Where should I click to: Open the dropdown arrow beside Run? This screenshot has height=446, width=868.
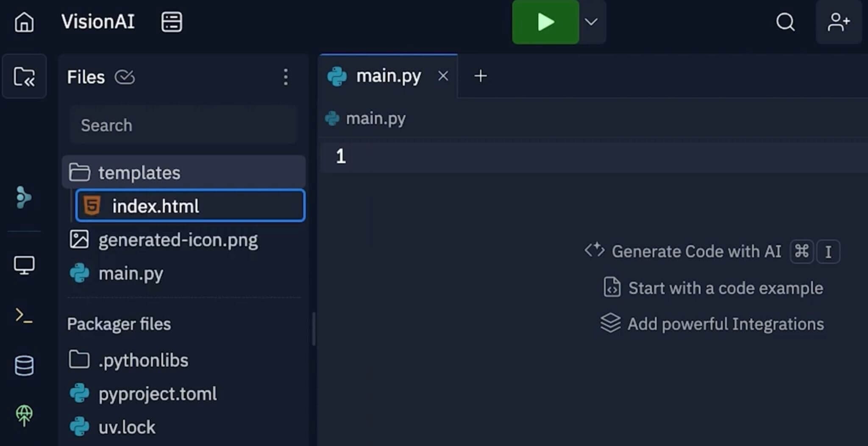(591, 22)
